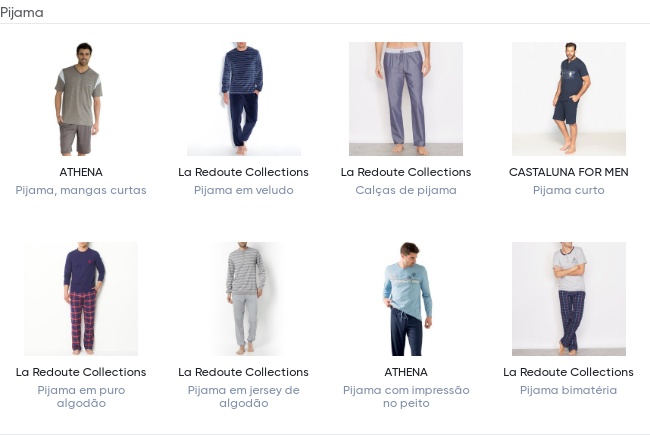Click La Redoute Collections above 'Calças de pijama'
Screen dimensions: 650x435
point(405,172)
